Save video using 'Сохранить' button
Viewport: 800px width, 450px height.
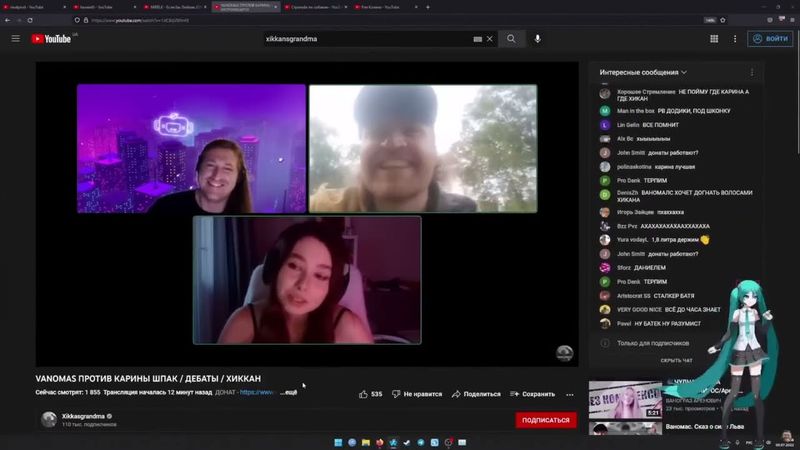pyautogui.click(x=532, y=394)
